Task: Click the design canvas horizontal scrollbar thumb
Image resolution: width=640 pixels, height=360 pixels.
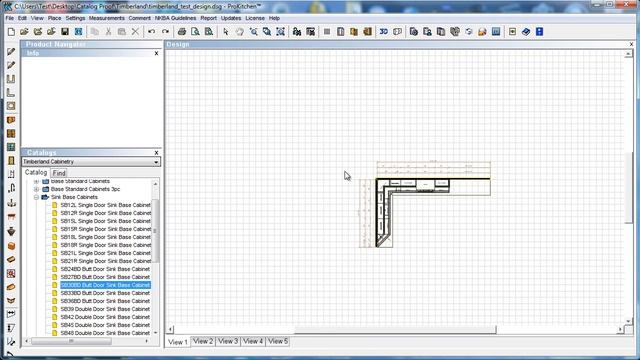Action: pyautogui.click(x=395, y=329)
